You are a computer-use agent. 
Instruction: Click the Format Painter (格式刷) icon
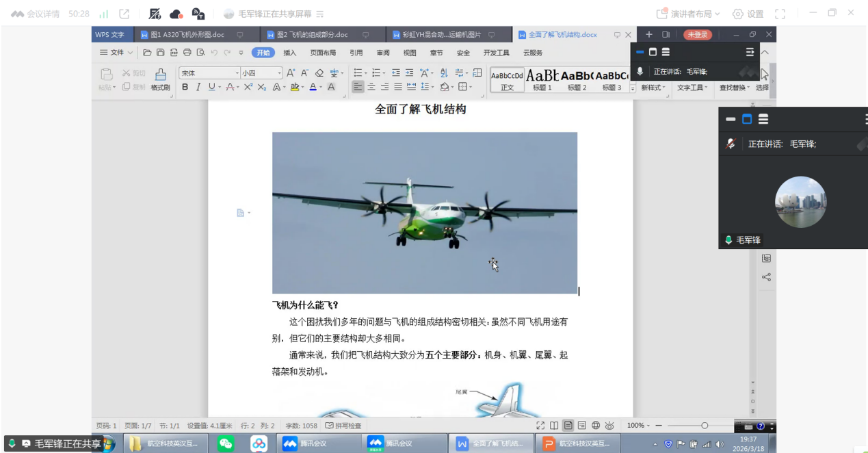point(160,78)
